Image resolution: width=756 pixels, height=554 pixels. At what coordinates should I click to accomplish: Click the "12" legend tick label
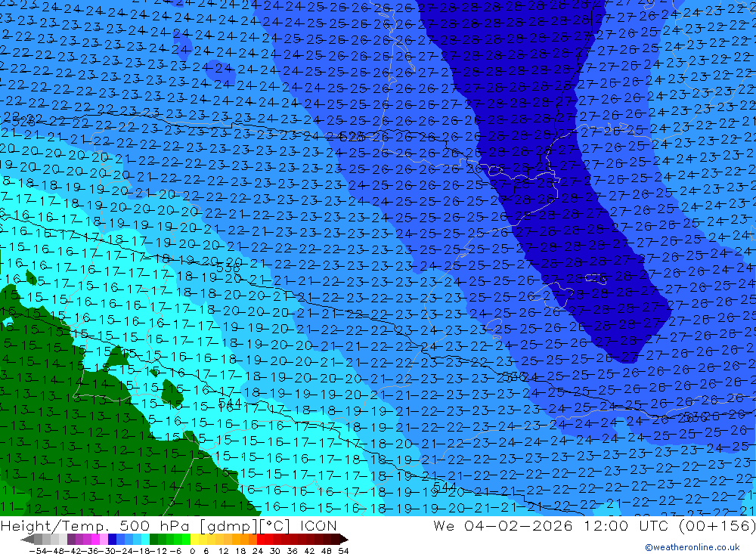223,551
